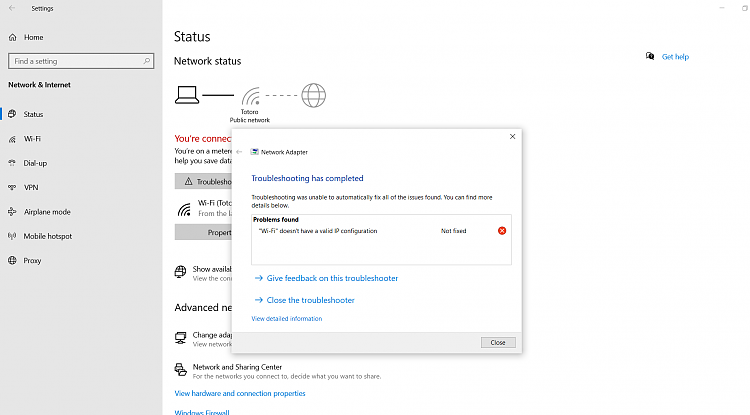Open the VPN settings section
The width and height of the screenshot is (750, 415).
coord(31,187)
